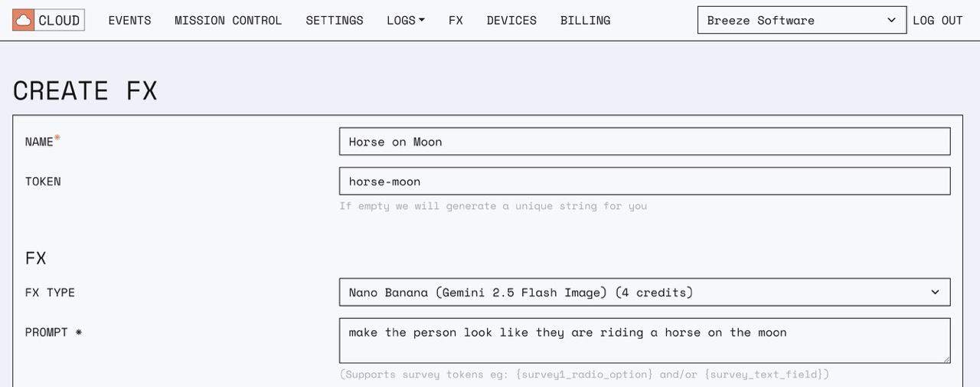Click the Create FX page heading
Viewport: 980px width, 387px height.
(x=85, y=90)
